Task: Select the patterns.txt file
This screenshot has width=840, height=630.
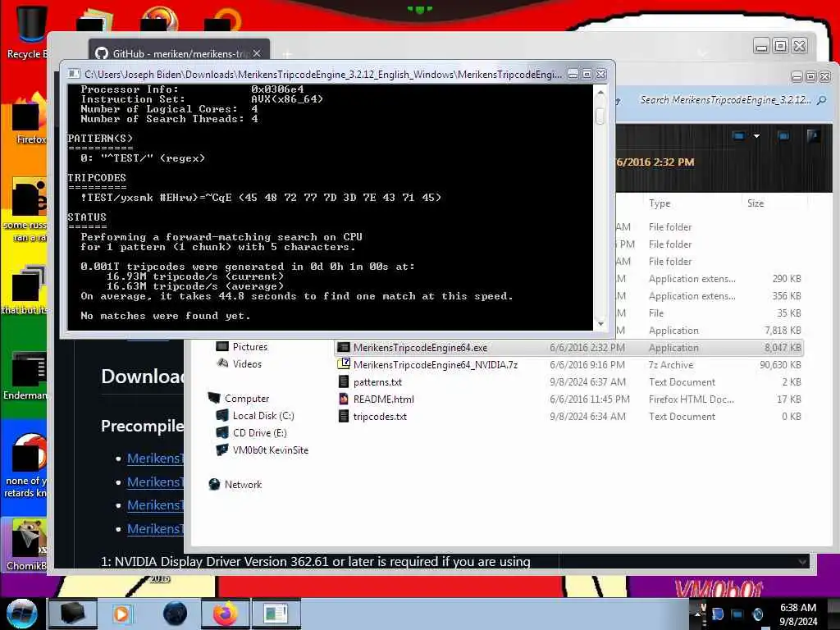Action: 377,382
